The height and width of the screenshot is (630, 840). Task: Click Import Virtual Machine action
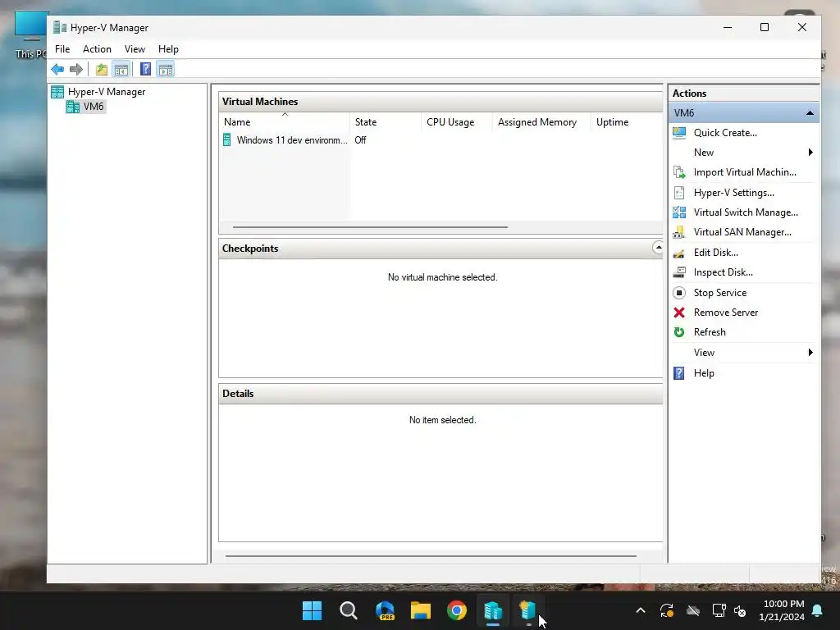pos(745,172)
